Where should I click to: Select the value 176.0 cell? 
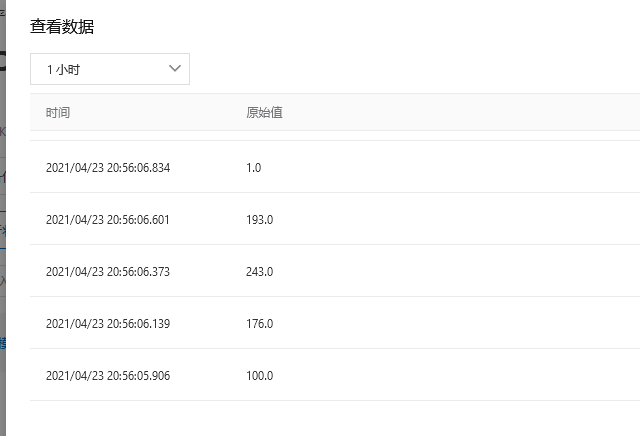[x=260, y=324]
